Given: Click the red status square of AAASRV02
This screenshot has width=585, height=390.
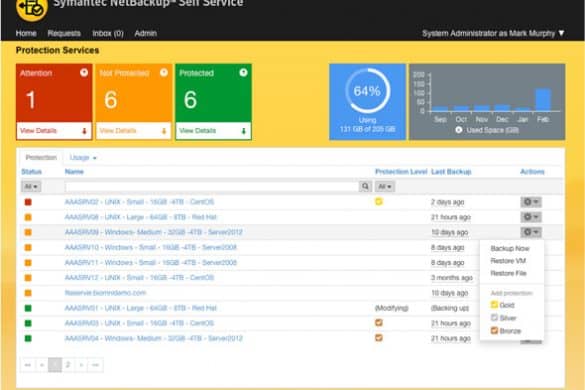Looking at the screenshot, I should pos(28,202).
